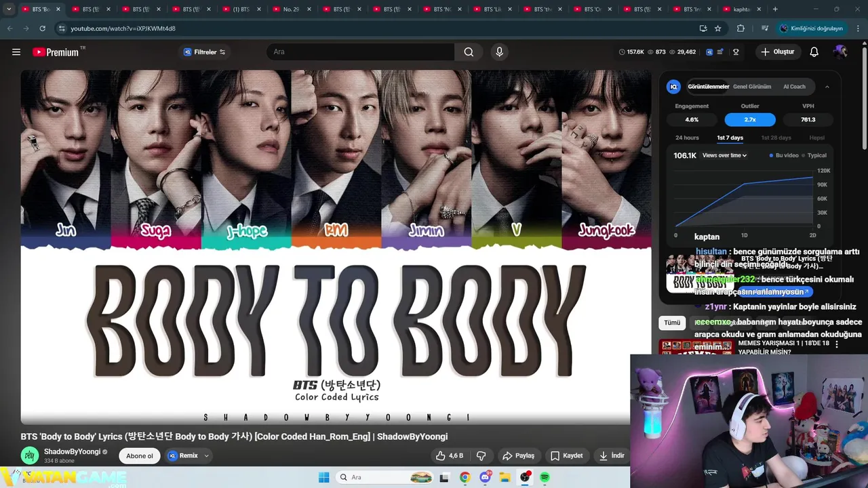
Task: Dislike the video with thumbs-down
Action: click(x=481, y=455)
